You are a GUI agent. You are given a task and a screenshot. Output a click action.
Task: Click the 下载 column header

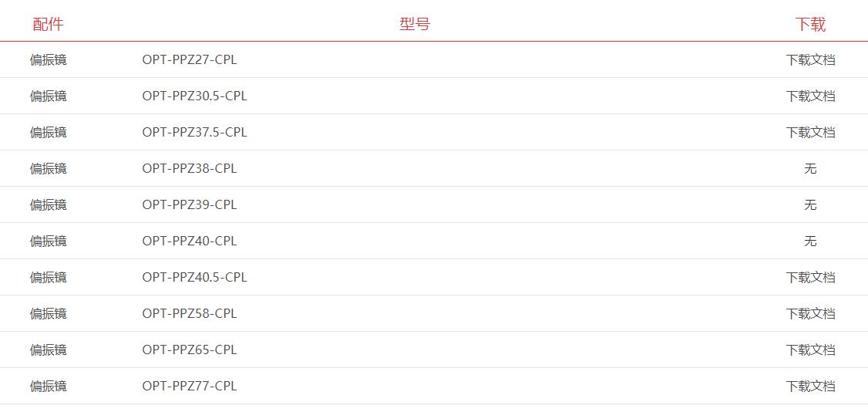pyautogui.click(x=810, y=25)
